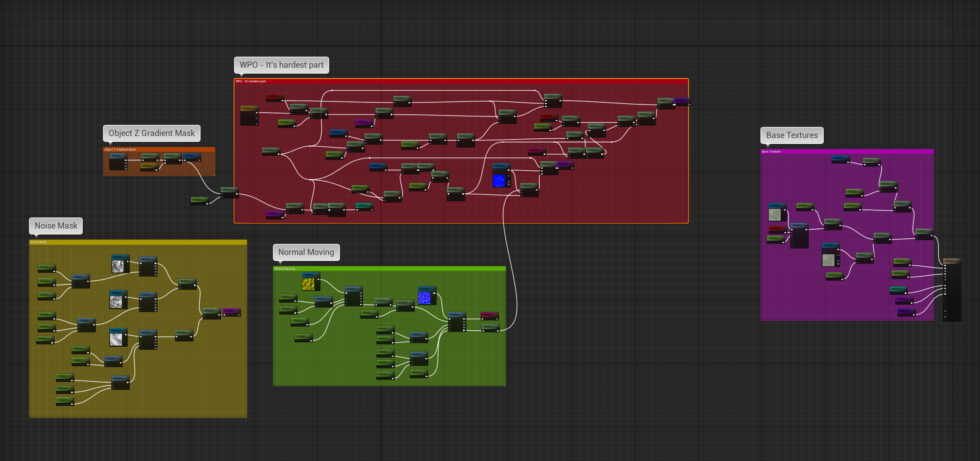Select the main material output node at far right

(x=952, y=289)
